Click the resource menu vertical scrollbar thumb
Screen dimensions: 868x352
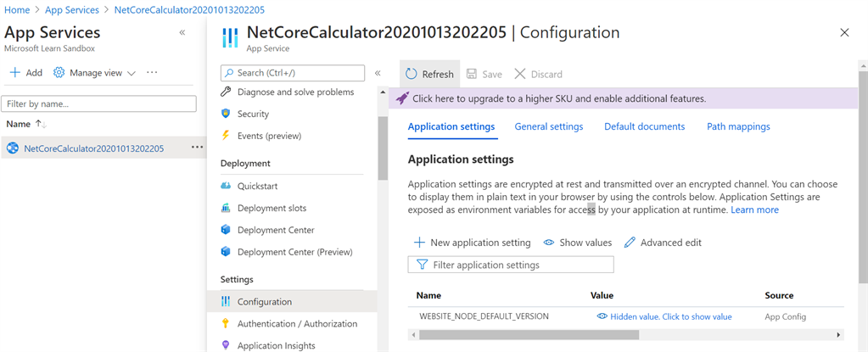coord(382,148)
